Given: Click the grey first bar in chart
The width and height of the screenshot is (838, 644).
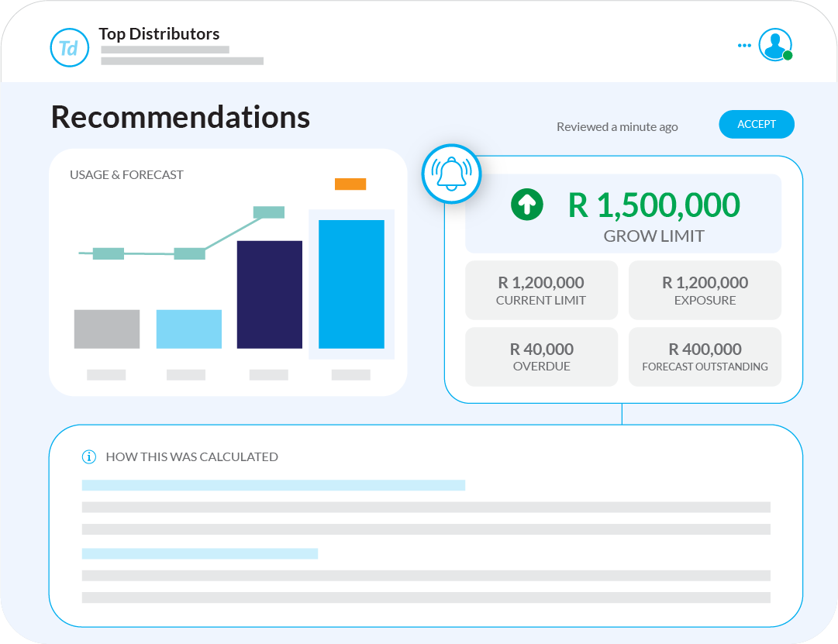Looking at the screenshot, I should (107, 329).
